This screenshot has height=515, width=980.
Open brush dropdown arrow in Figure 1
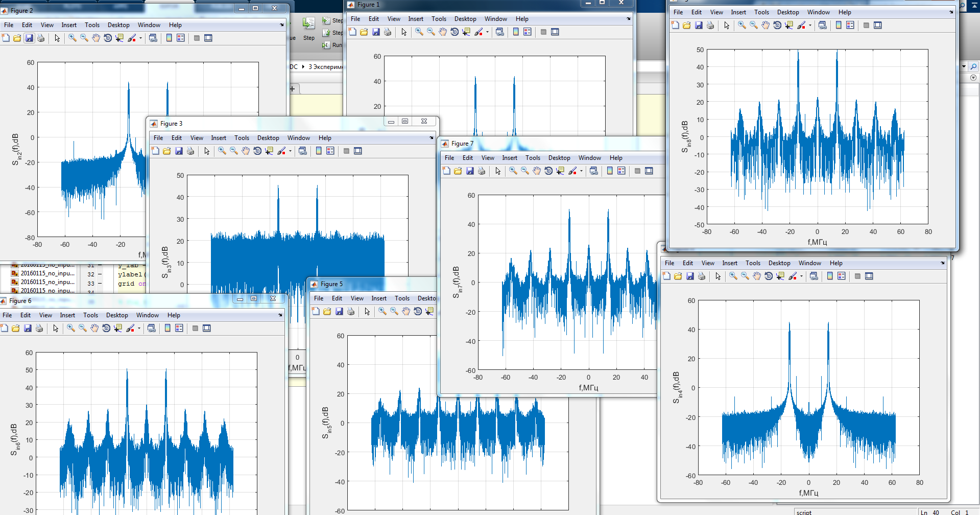coord(487,32)
